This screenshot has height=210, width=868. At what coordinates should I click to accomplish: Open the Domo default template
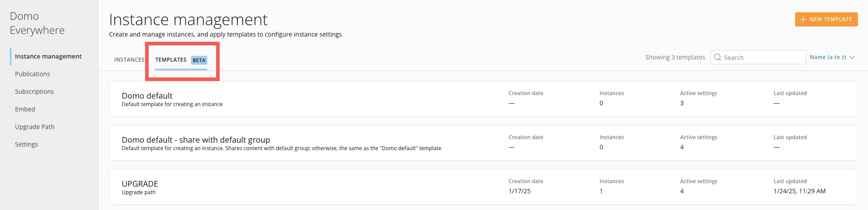[x=147, y=96]
